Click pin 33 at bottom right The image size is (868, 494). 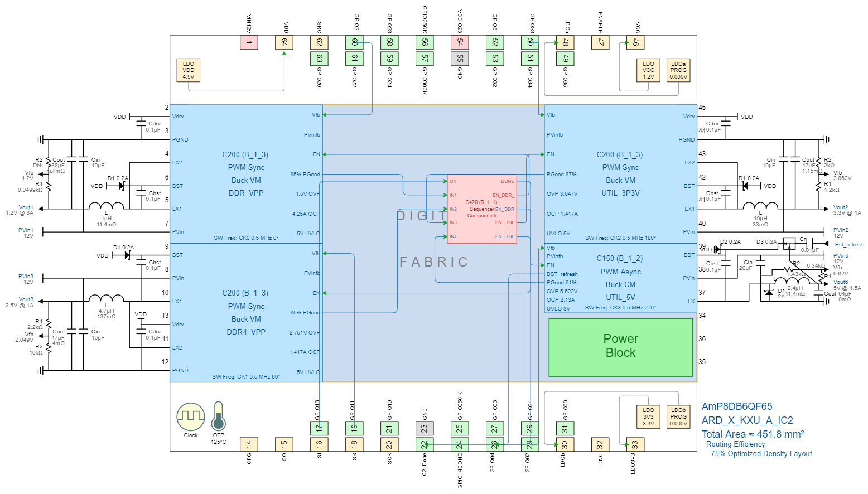(635, 444)
